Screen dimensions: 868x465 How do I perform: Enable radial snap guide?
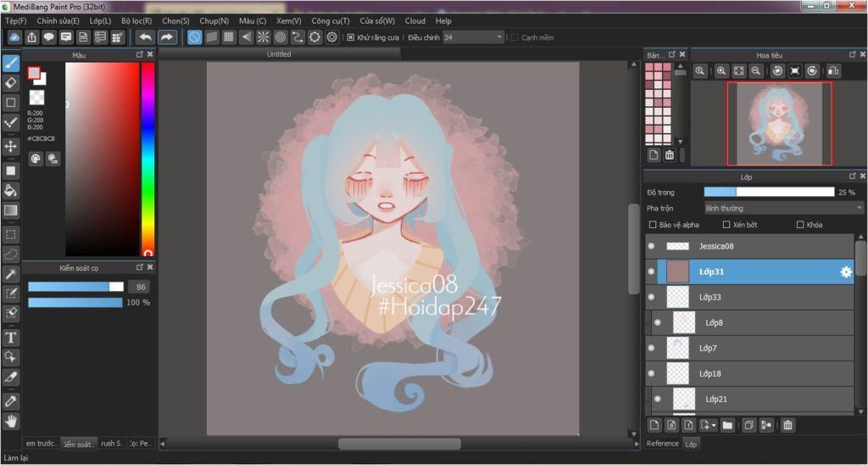tap(263, 37)
